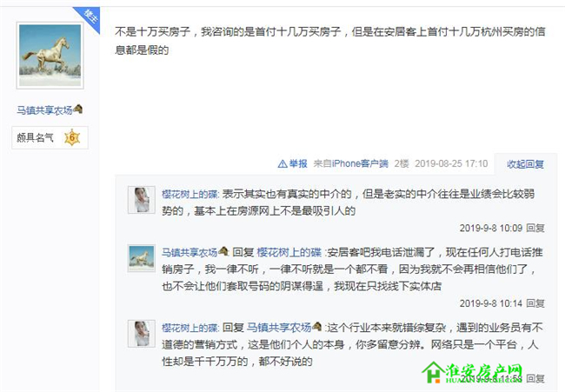Open the poster's white horse avatar image
This screenshot has width=565, height=392.
tap(50, 55)
